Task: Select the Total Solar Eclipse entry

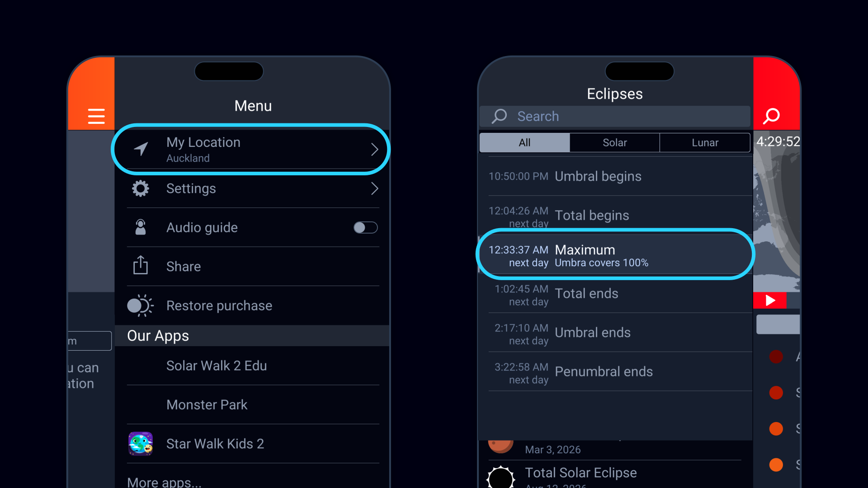Action: (x=581, y=473)
